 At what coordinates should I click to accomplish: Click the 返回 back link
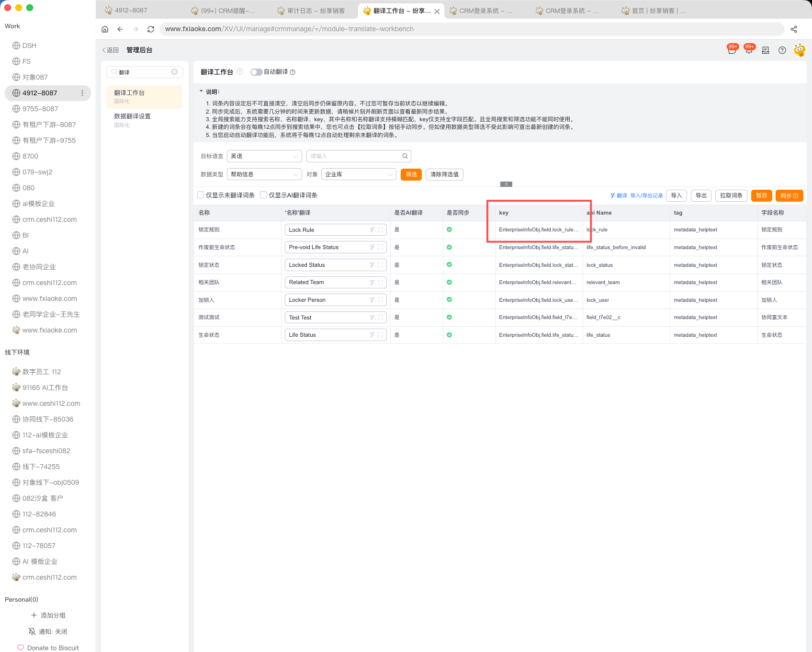[110, 50]
